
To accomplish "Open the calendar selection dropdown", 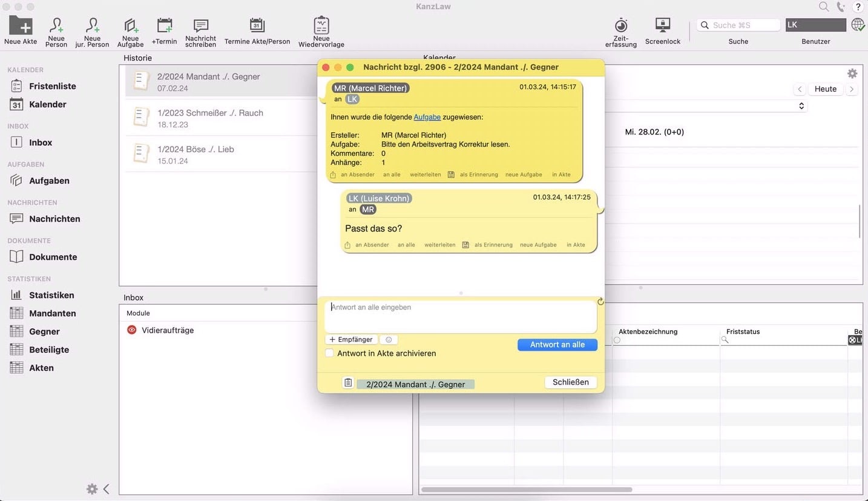I will 801,106.
